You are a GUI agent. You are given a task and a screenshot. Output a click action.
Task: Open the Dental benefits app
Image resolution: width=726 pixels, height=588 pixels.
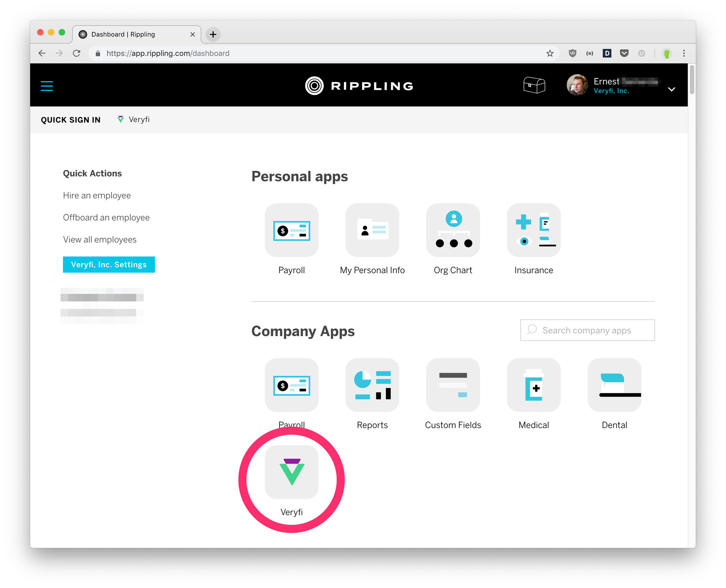(614, 385)
